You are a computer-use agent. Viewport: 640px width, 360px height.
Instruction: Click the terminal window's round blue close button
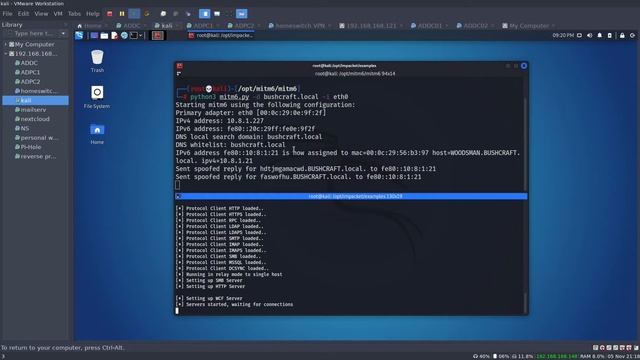pyautogui.click(x=524, y=66)
